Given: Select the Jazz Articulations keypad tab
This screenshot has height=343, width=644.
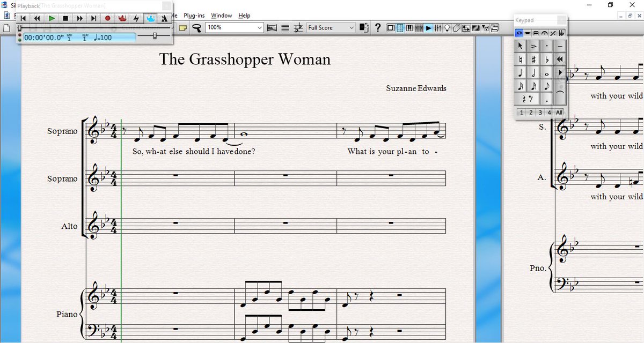Looking at the screenshot, I should click(553, 33).
